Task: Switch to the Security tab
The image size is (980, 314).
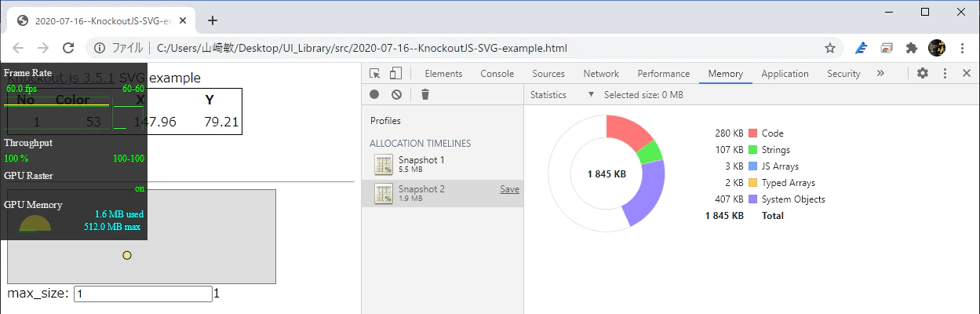Action: pos(843,74)
